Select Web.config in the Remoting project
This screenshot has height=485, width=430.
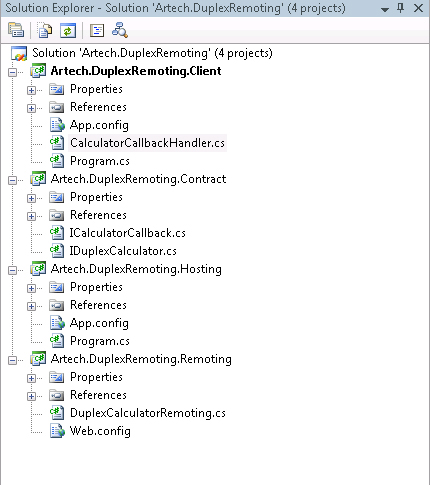pos(100,431)
